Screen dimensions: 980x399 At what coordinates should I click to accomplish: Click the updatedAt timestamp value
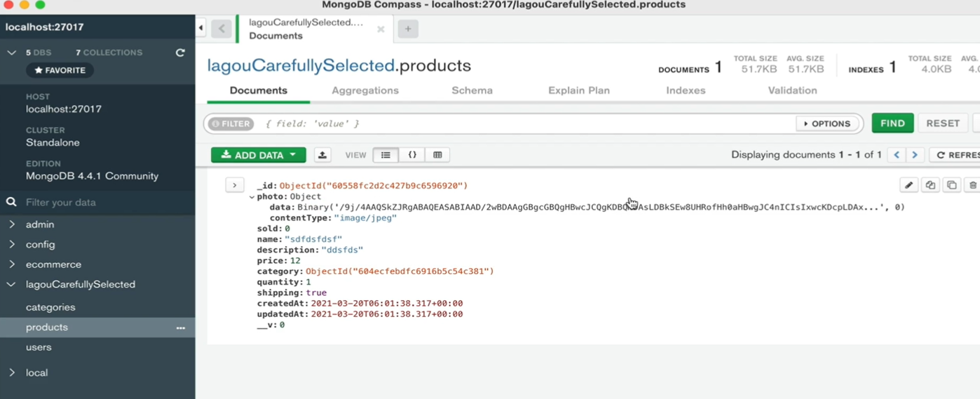(x=387, y=314)
